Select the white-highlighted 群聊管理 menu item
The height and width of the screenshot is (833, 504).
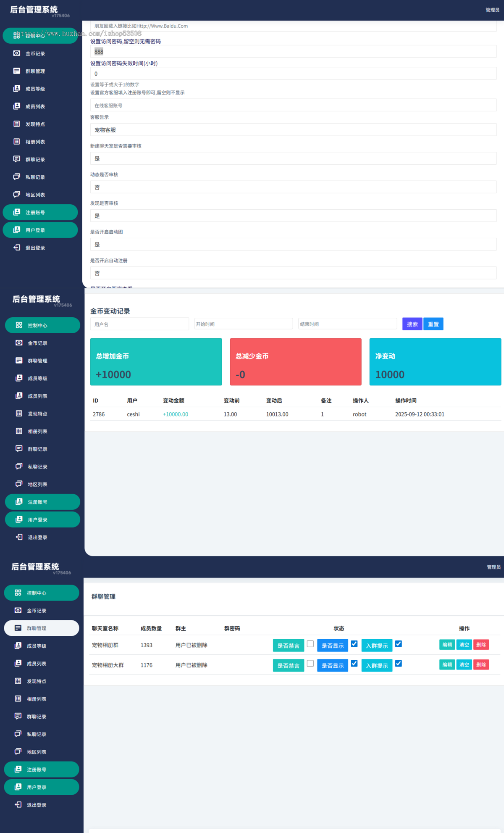coord(42,628)
